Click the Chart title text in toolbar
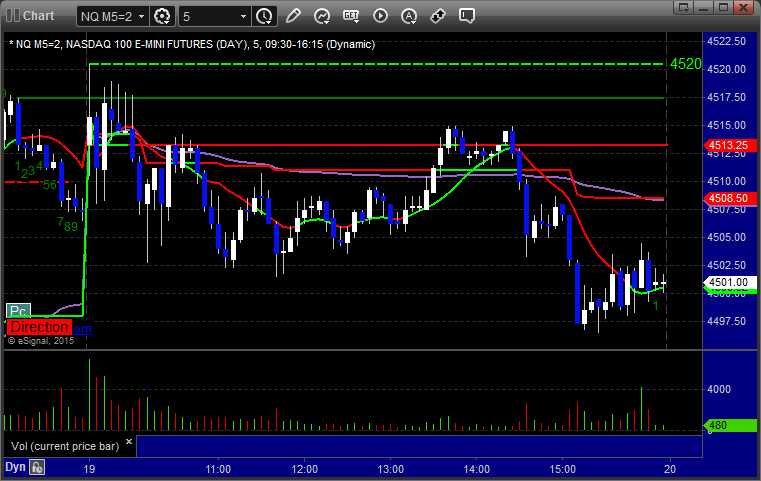The image size is (761, 481). (x=38, y=16)
